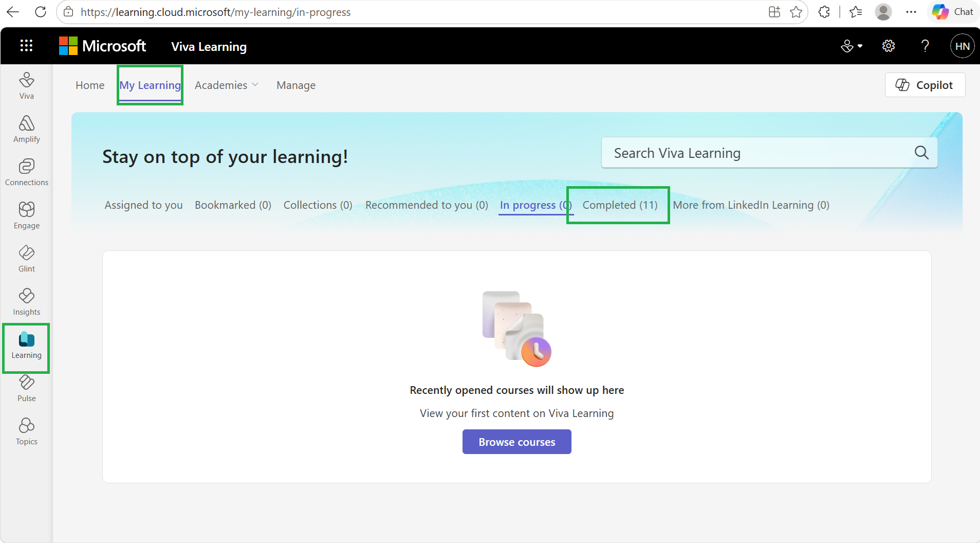The width and height of the screenshot is (980, 543).
Task: Open Engage from the sidebar
Action: click(x=27, y=215)
